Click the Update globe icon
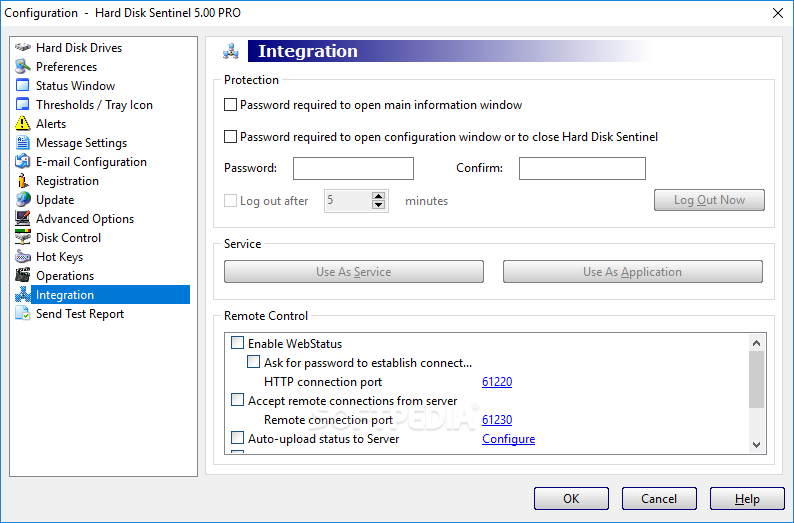Screen dimensions: 794x523 pos(23,199)
